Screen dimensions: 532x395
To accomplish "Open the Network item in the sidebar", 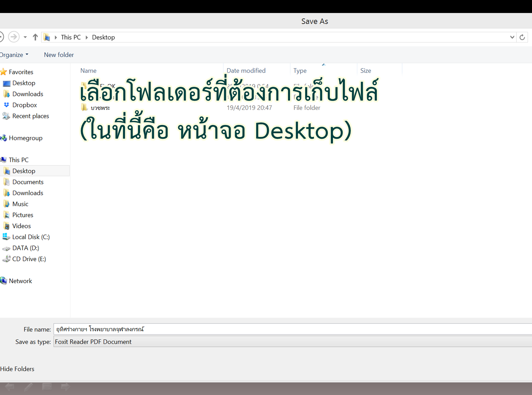I will coord(20,281).
